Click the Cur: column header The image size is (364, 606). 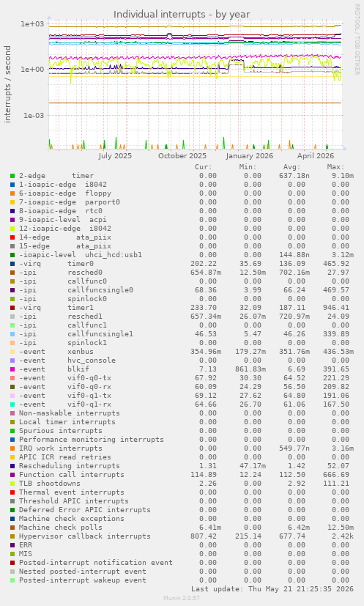click(204, 167)
